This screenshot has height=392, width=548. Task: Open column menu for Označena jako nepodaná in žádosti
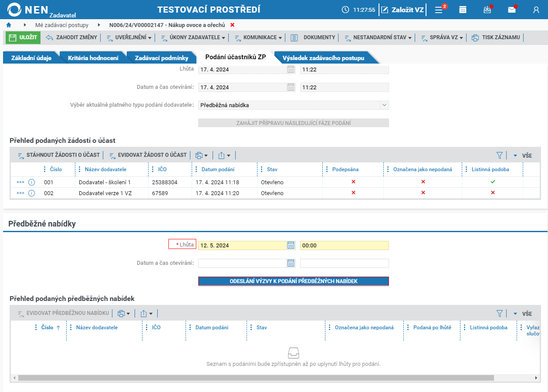388,169
